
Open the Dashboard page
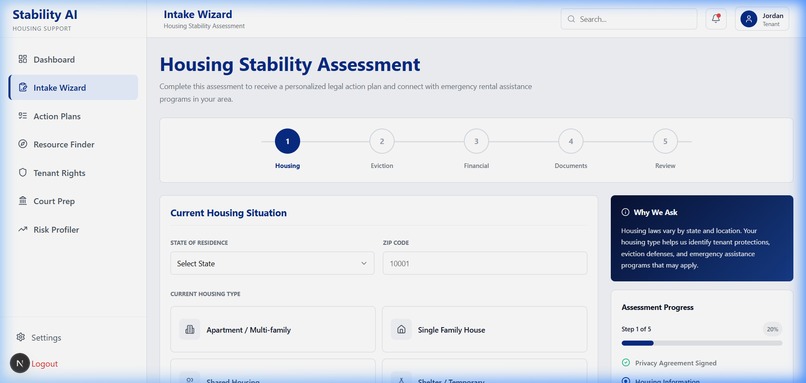(73, 59)
